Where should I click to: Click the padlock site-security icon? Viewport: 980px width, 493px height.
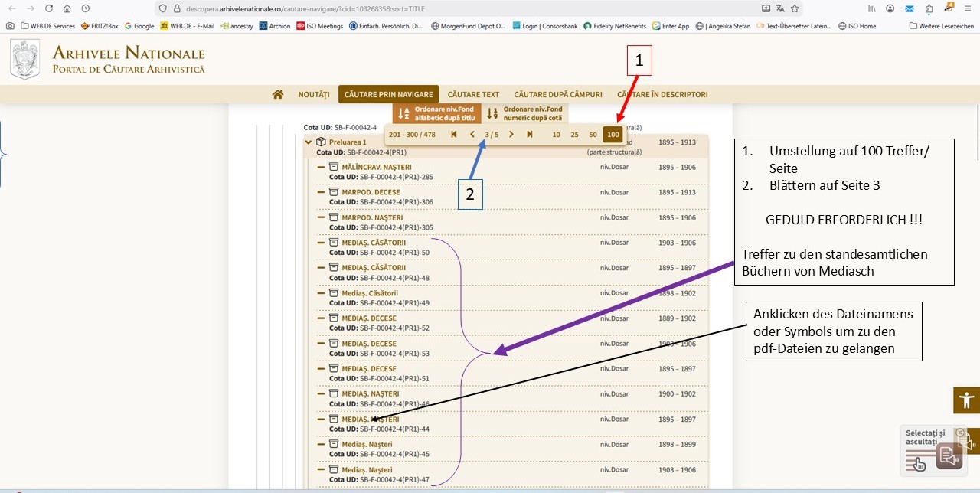tap(177, 8)
